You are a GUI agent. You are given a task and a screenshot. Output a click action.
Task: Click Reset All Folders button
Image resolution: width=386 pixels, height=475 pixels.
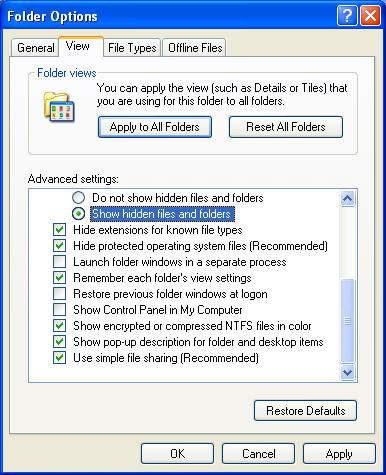click(286, 127)
